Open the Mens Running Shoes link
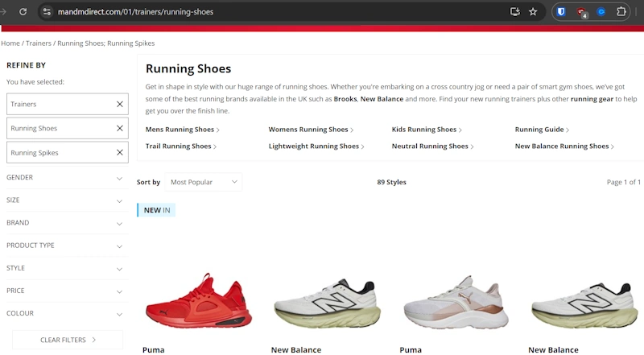The height and width of the screenshot is (355, 644). pos(183,130)
